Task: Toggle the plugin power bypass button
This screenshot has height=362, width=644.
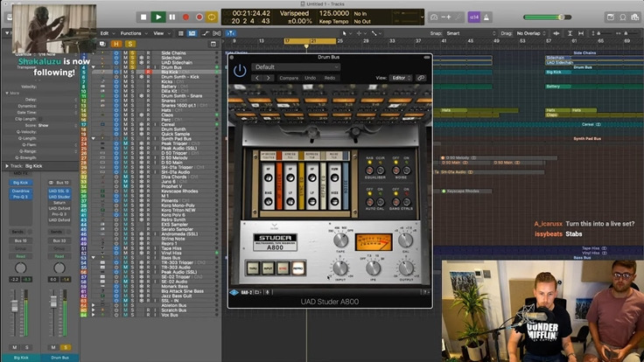Action: [x=240, y=69]
